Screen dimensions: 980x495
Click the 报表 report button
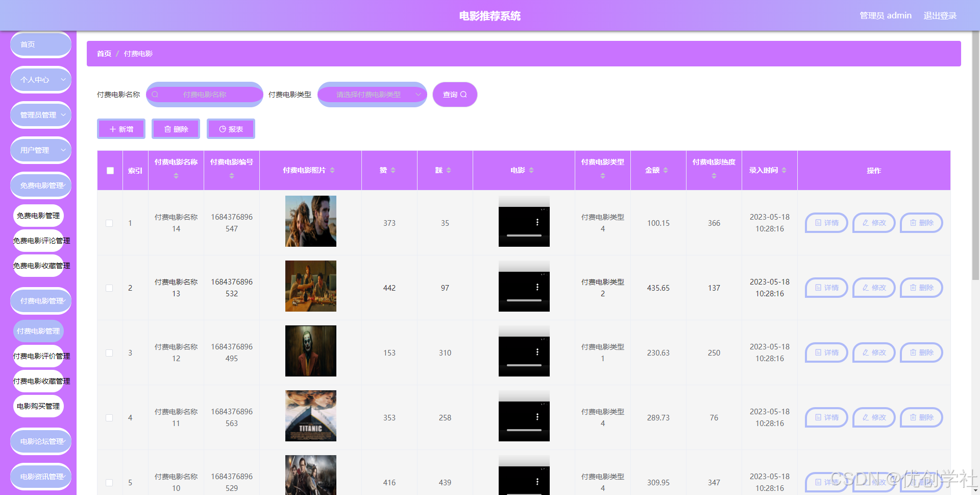coord(231,129)
